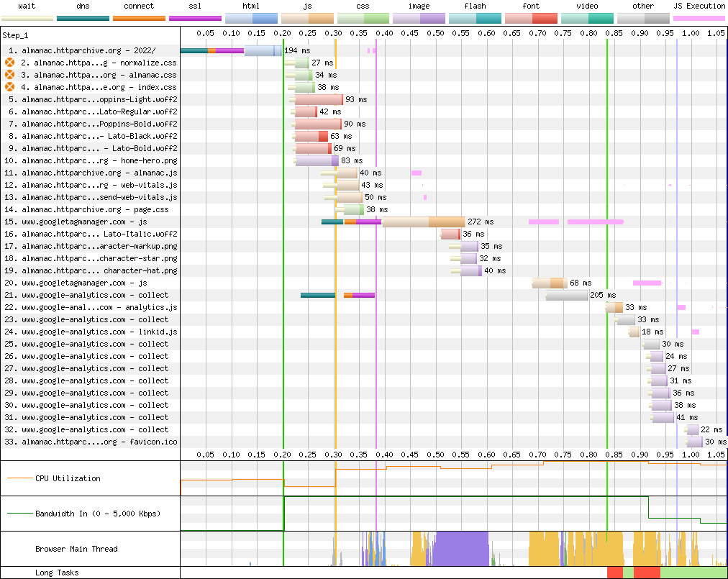The height and width of the screenshot is (579, 728).
Task: Click request 22 analytics.js row label
Action: point(99,307)
